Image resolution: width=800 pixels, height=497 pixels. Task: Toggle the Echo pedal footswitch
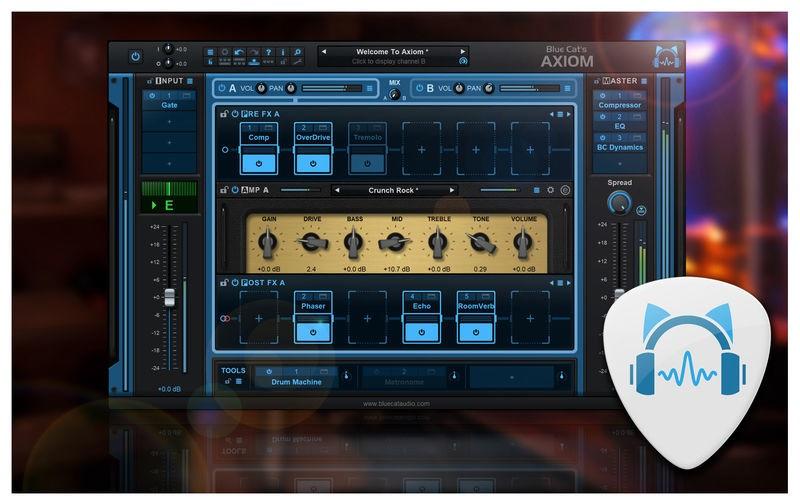421,332
